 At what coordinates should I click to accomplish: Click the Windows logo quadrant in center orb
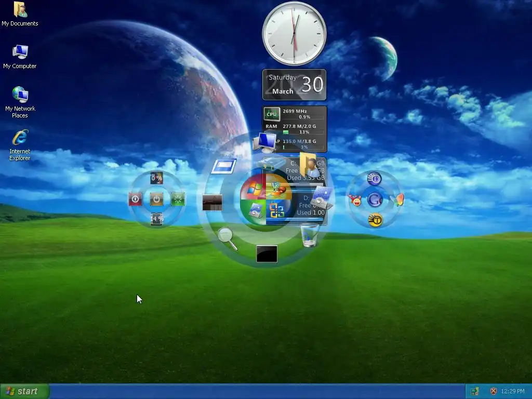click(x=252, y=187)
